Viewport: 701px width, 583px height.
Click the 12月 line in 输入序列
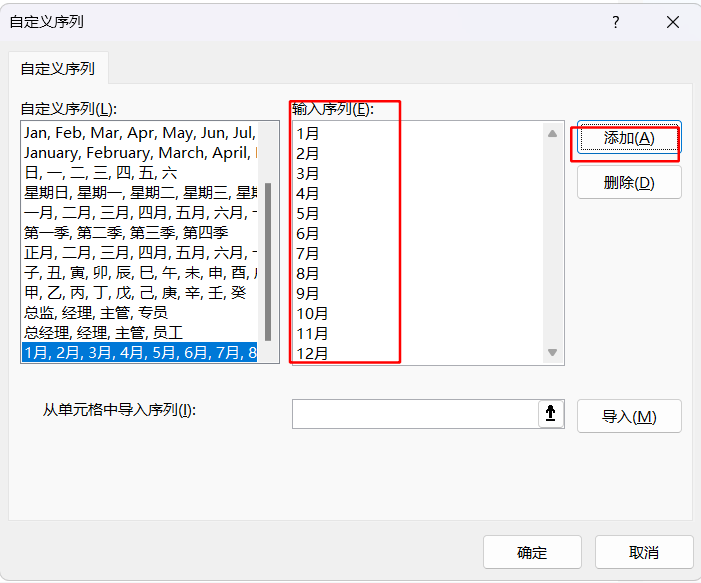[x=312, y=353]
